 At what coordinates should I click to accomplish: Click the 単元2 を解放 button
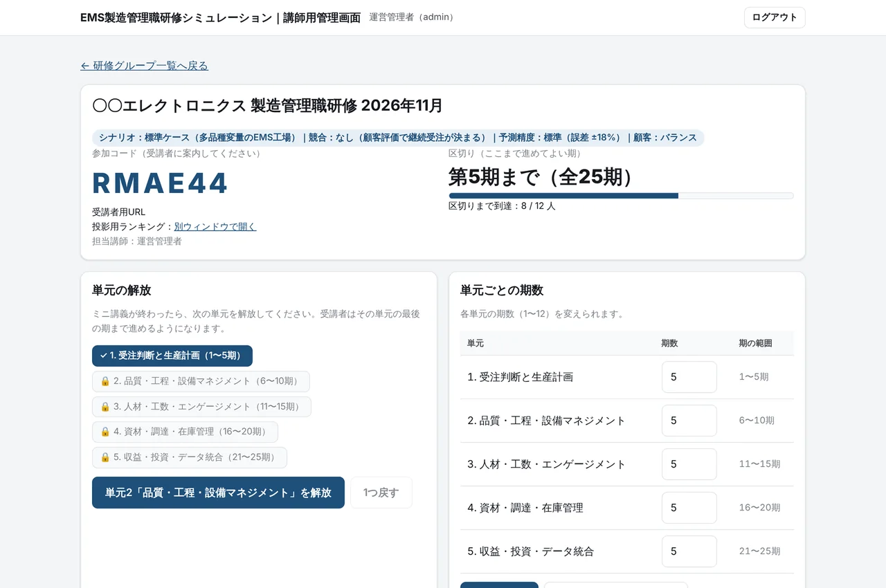click(x=218, y=493)
